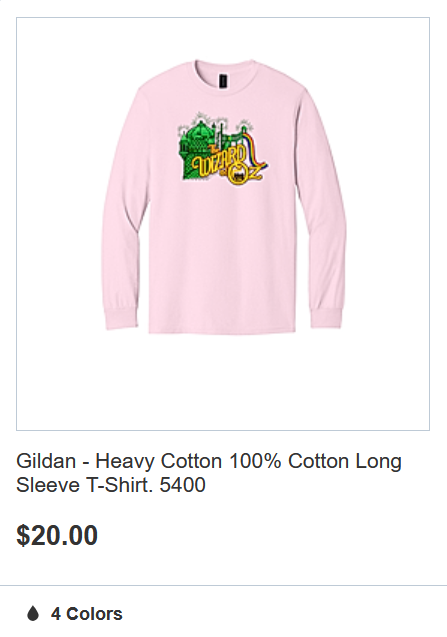Click the $20.00 price text
The image size is (447, 637).
click(x=57, y=535)
